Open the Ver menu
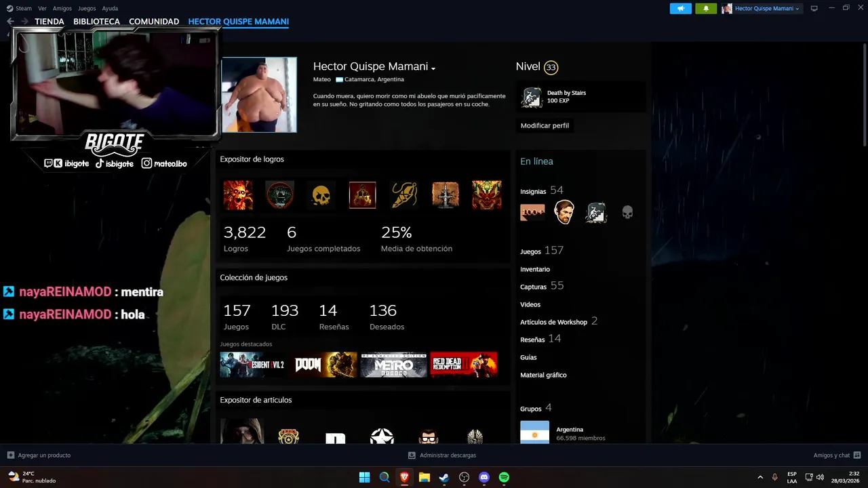868x488 pixels. pyautogui.click(x=43, y=8)
